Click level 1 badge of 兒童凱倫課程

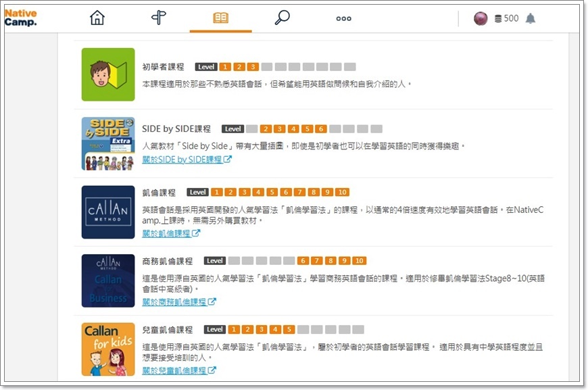(x=234, y=329)
